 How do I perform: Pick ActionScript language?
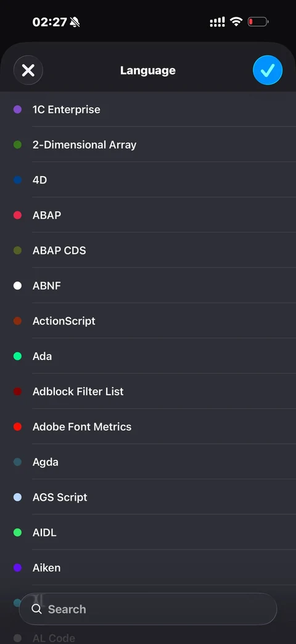(148, 321)
